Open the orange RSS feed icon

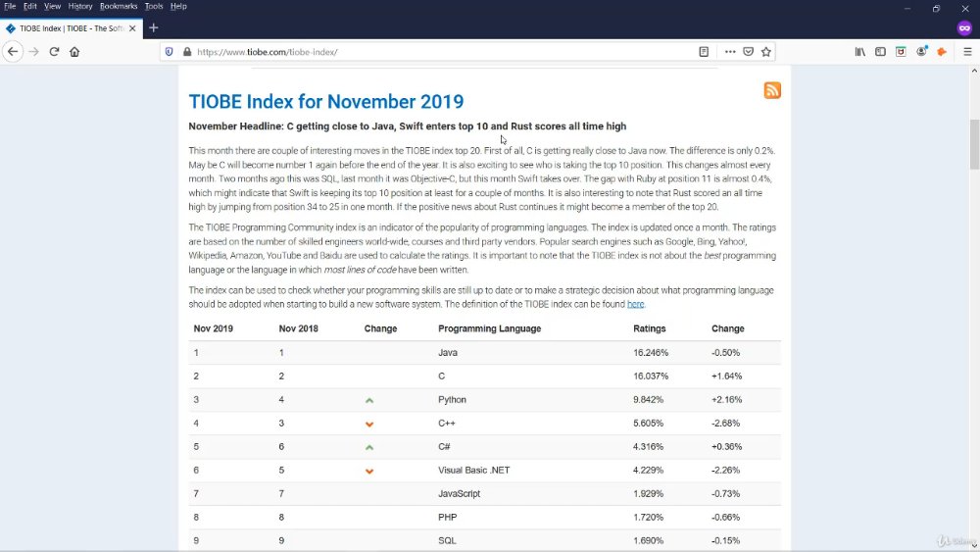coord(772,90)
